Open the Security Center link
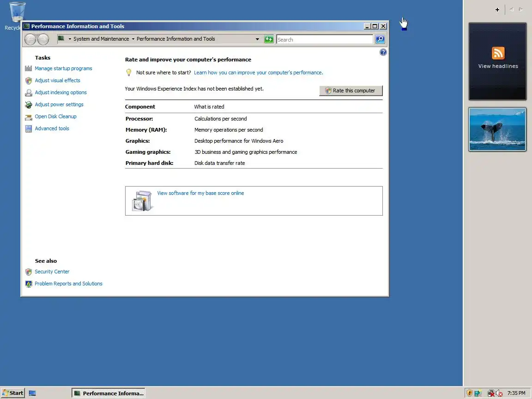 (52, 272)
